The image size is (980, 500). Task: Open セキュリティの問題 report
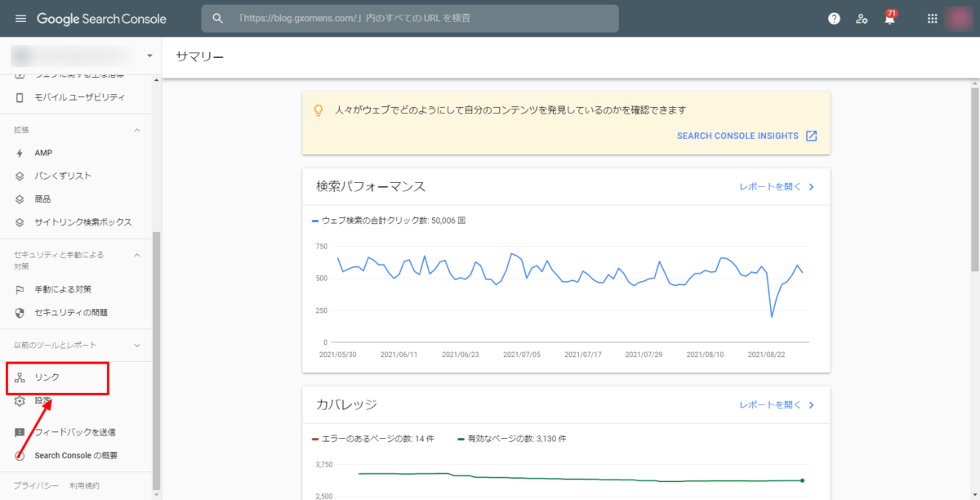pyautogui.click(x=71, y=312)
